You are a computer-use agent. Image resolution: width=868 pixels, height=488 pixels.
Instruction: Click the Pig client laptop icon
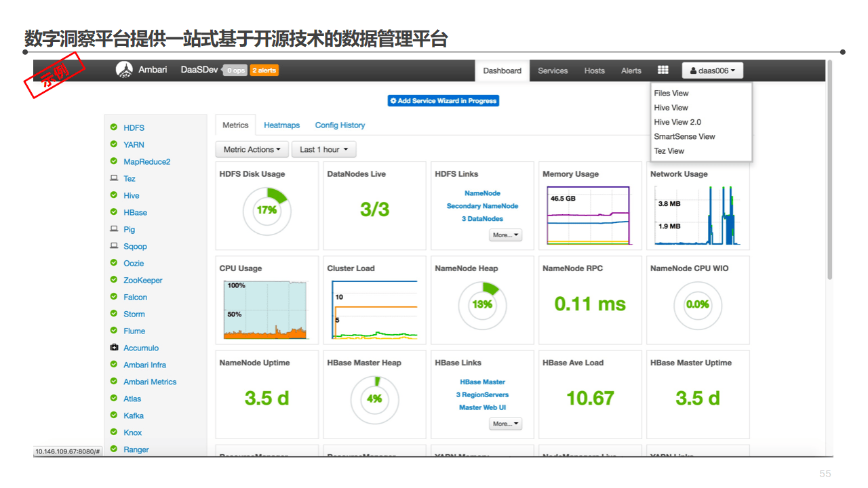[114, 229]
